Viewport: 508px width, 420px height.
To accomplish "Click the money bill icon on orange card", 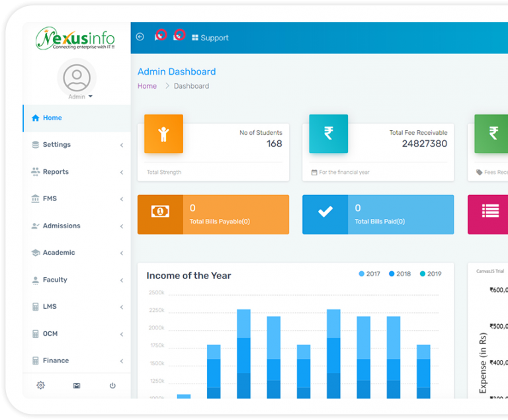I will tap(160, 212).
